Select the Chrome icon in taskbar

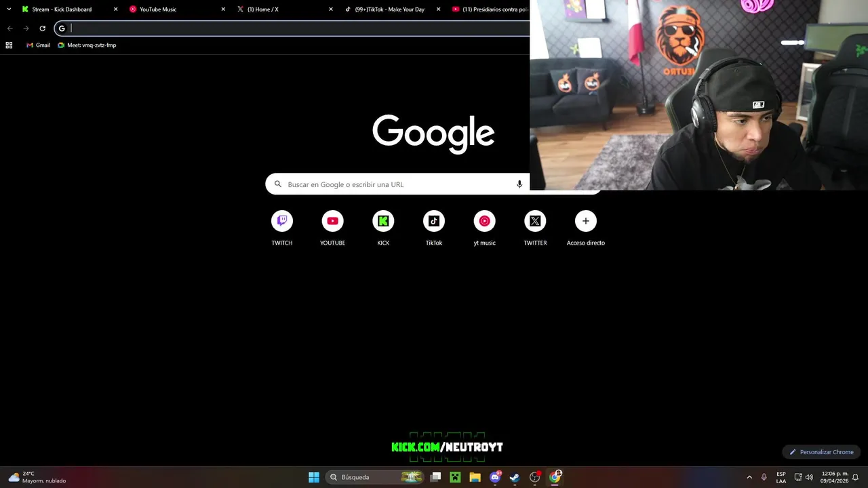tap(555, 477)
